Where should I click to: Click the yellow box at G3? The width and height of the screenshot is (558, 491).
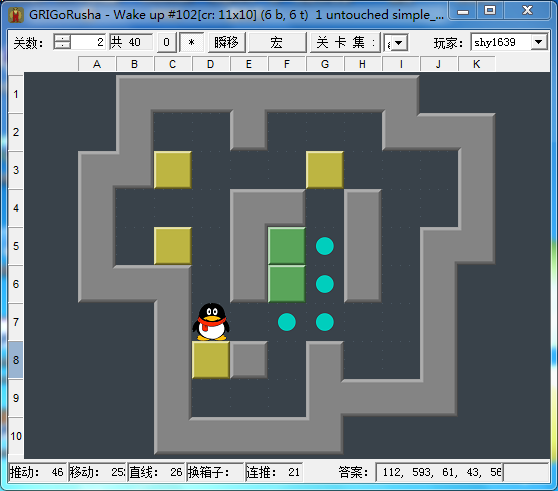point(325,170)
